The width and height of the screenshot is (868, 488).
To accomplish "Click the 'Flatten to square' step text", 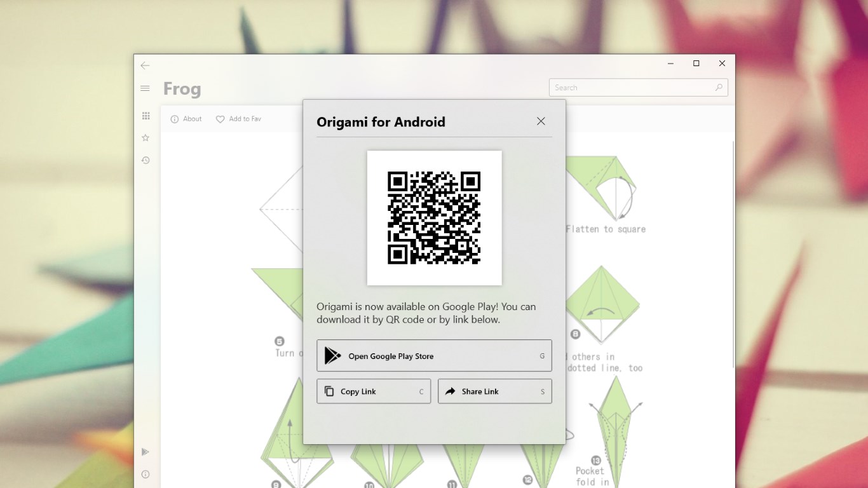I will click(606, 229).
